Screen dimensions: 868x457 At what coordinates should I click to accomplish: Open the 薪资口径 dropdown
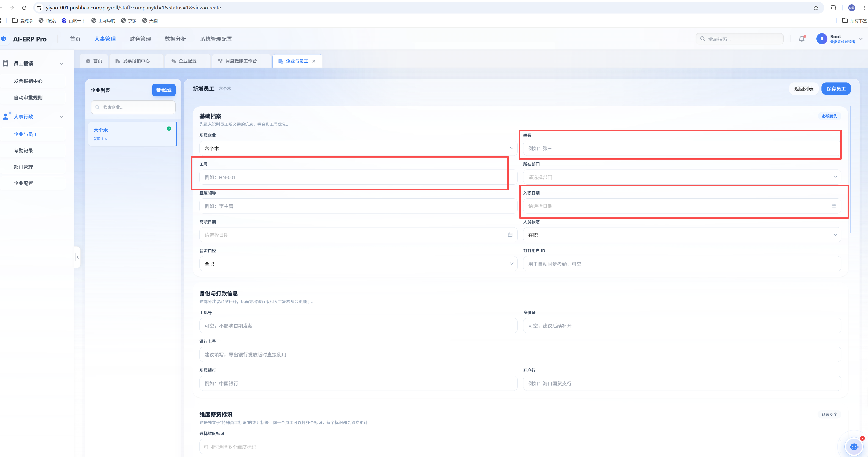[x=358, y=264]
